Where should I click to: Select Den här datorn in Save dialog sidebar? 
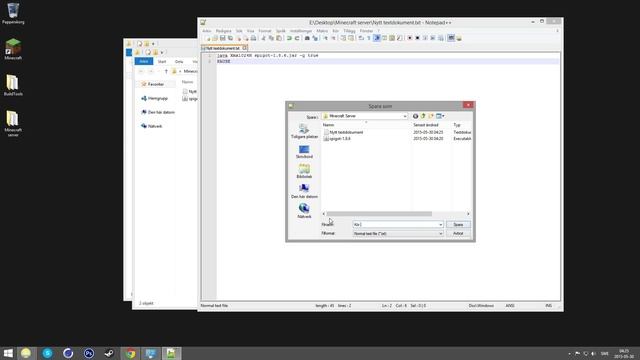coord(304,191)
